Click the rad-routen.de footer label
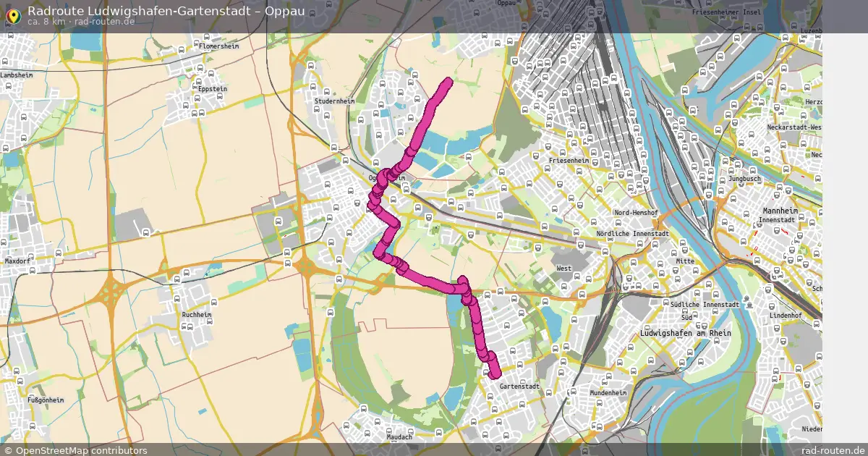Screen dimensions: 868x456 click(x=833, y=450)
